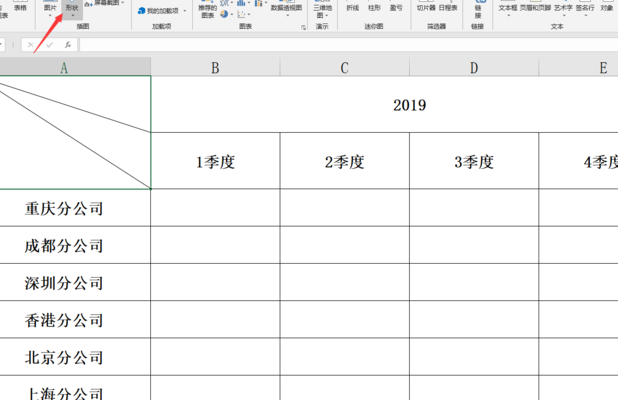The height and width of the screenshot is (400, 618).
Task: Select column B header
Action: point(215,67)
